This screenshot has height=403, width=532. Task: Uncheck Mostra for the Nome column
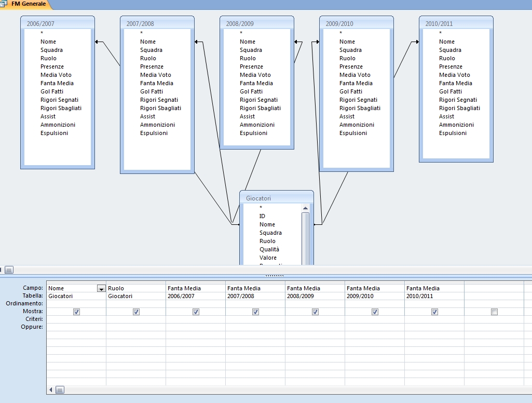click(76, 312)
